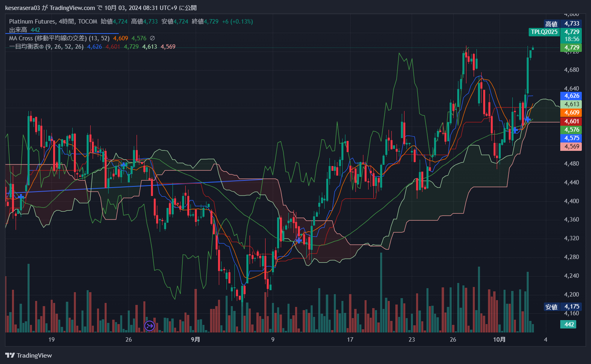Click the 17 date on time axis

click(350, 340)
